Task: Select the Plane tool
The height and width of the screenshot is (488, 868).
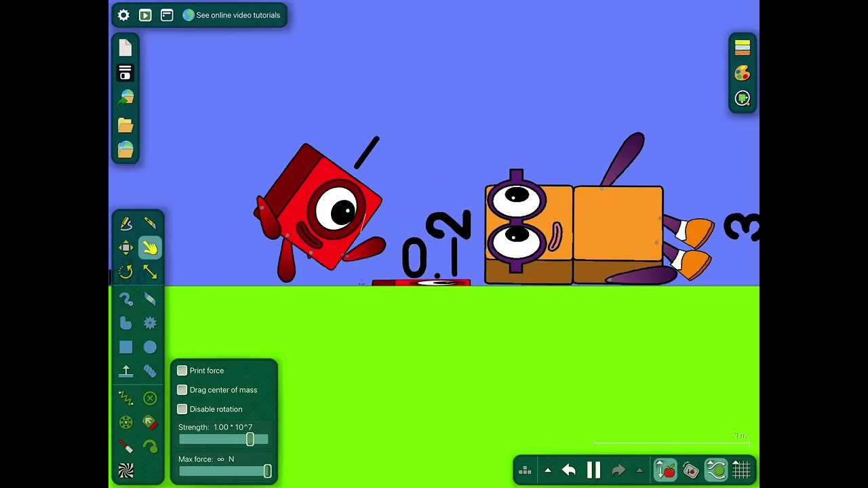Action: [126, 371]
